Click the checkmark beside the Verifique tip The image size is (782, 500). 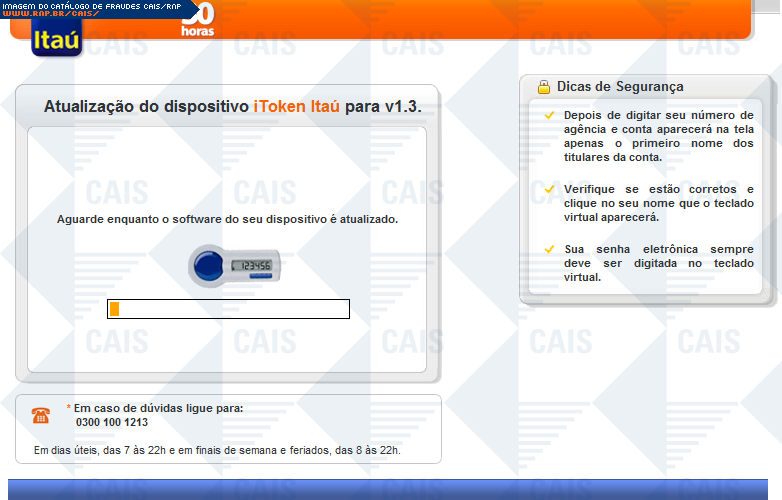coord(549,189)
